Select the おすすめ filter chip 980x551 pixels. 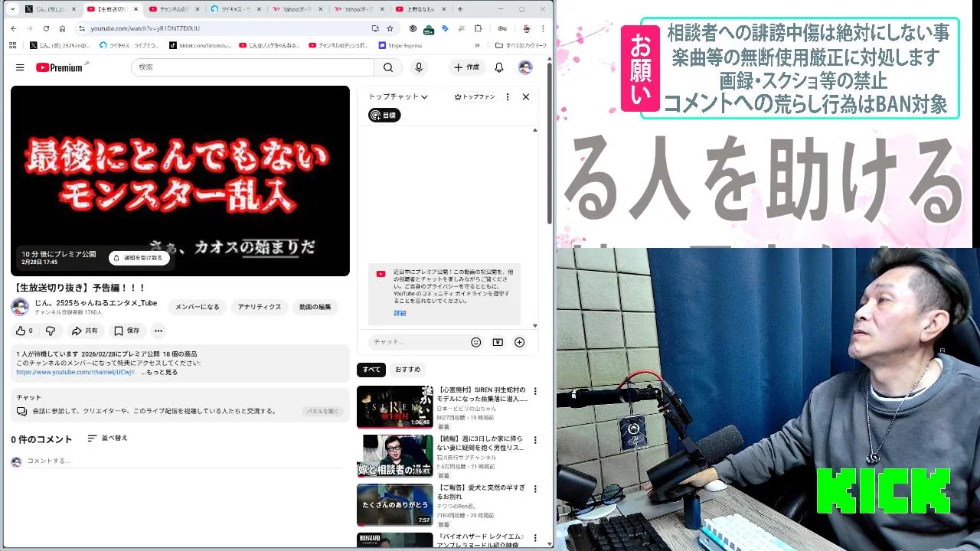tap(407, 370)
